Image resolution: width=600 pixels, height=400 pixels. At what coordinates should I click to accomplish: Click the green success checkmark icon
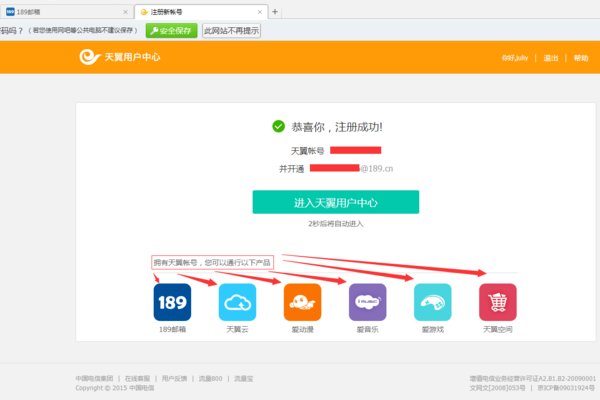click(278, 126)
